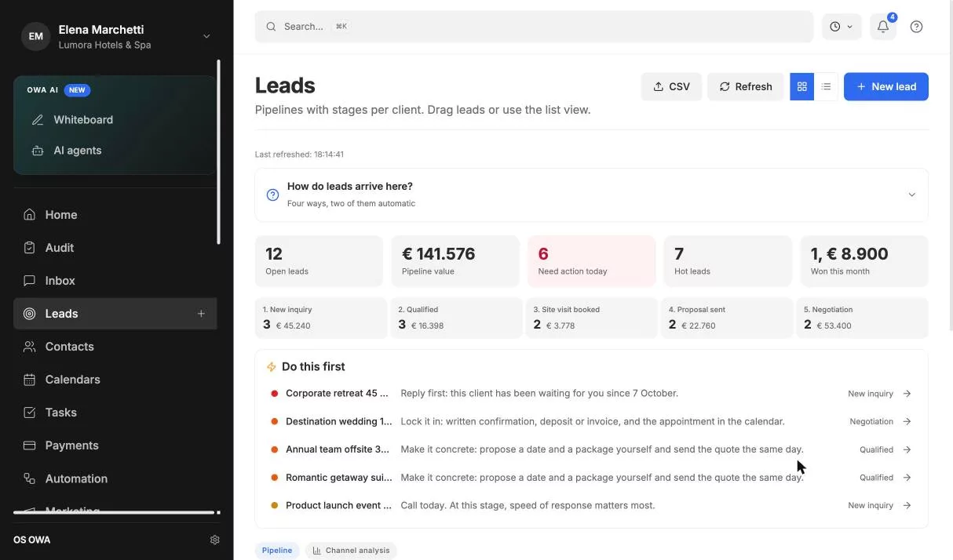Open the settings gear beside OS OWA
This screenshot has width=953, height=560.
(215, 540)
